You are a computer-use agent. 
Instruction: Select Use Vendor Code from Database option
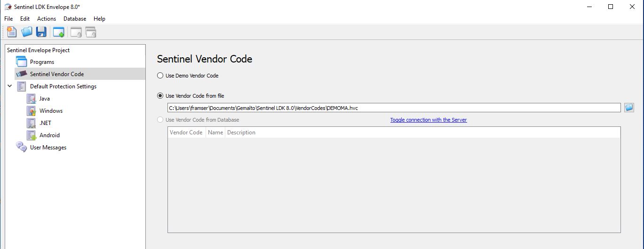(x=198, y=120)
